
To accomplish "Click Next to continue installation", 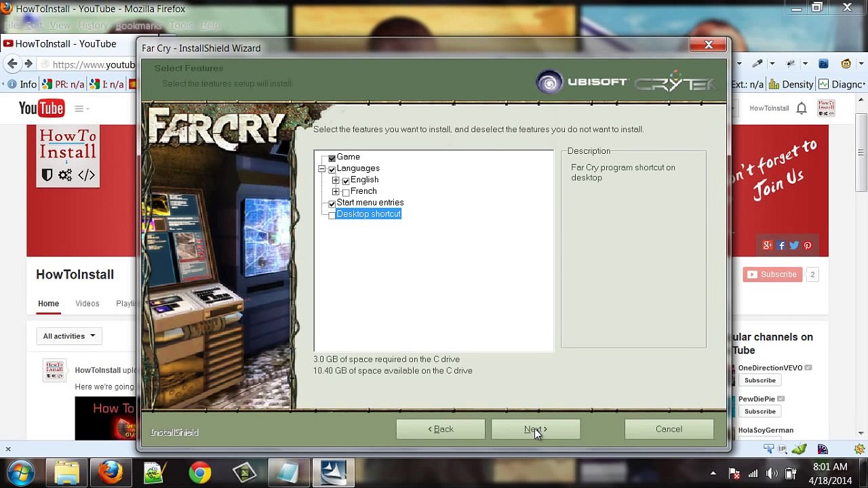I will click(x=536, y=429).
